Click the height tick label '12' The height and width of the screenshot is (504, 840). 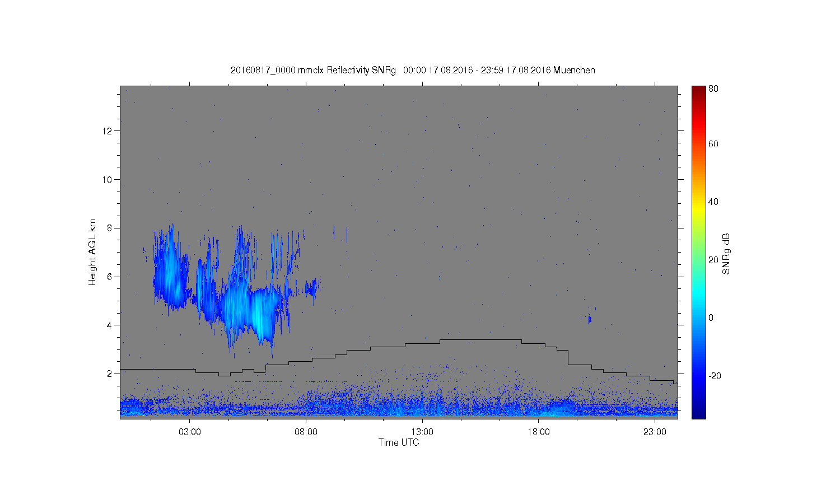108,131
